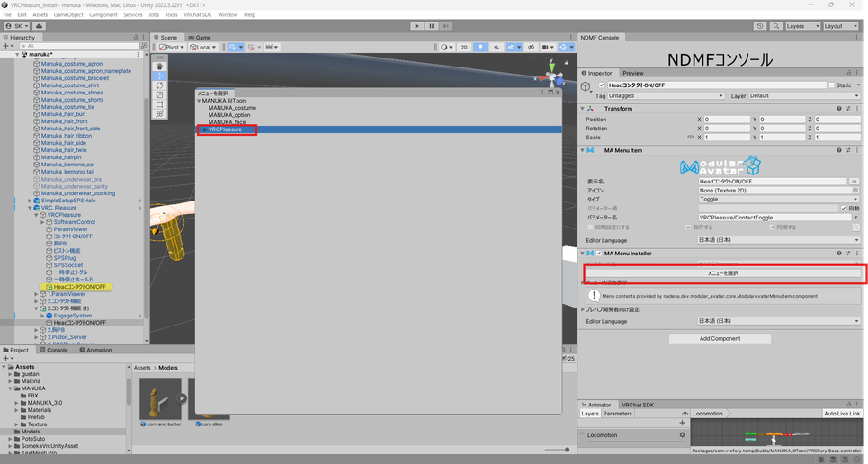The height and width of the screenshot is (464, 868).
Task: Toggle the MA Menu Installer component checkbox
Action: tap(599, 254)
